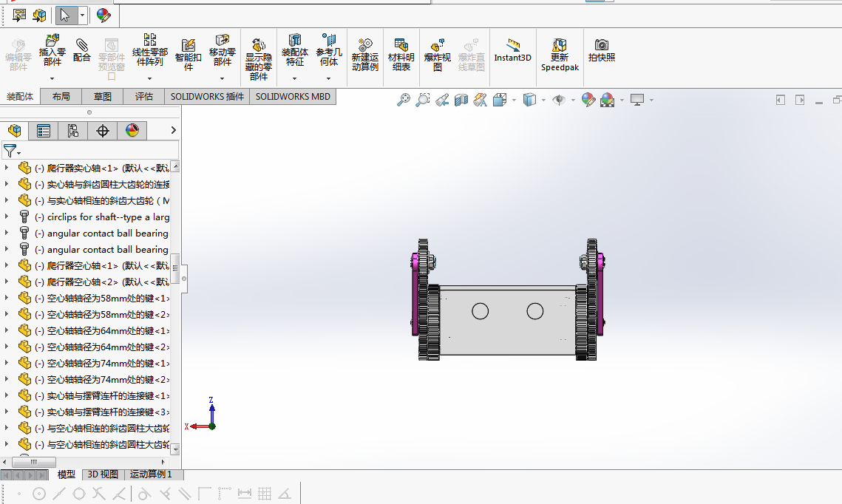Expand circlips for shaft tree node
The image size is (842, 504).
tap(7, 217)
